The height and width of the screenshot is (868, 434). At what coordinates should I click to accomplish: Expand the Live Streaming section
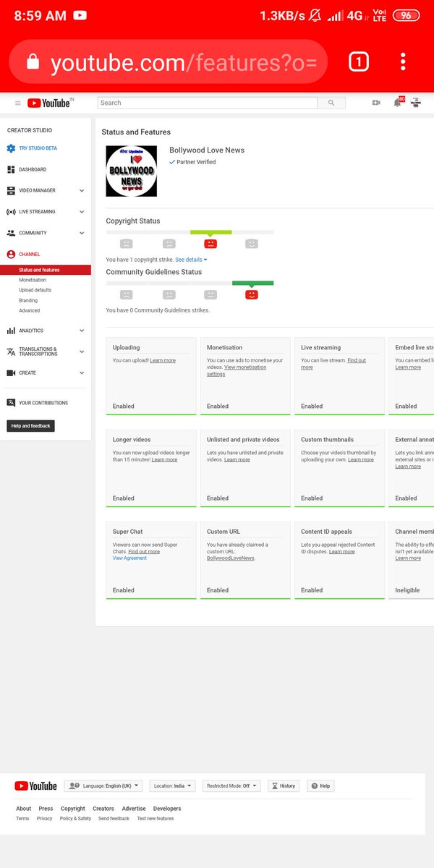pyautogui.click(x=82, y=212)
